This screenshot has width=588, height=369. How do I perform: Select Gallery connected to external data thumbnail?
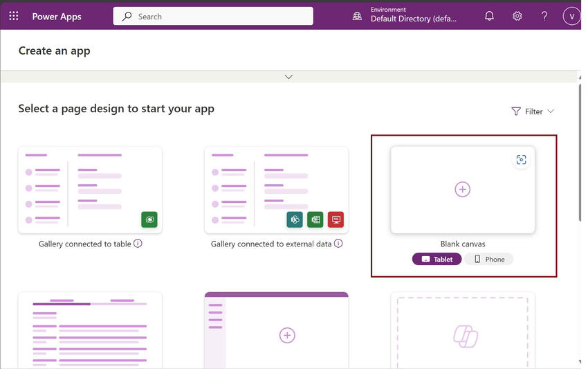pos(277,190)
